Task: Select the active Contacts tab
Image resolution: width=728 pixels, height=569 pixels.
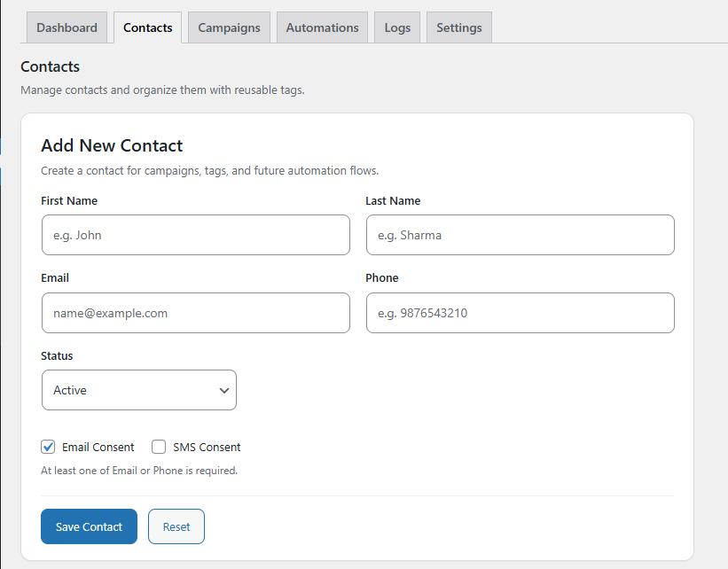Action: pos(148,27)
